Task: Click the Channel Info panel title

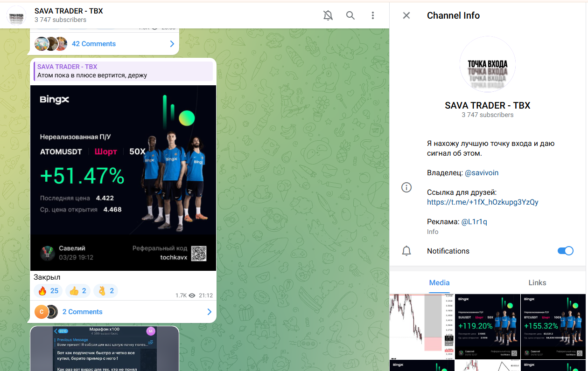Action: (453, 15)
